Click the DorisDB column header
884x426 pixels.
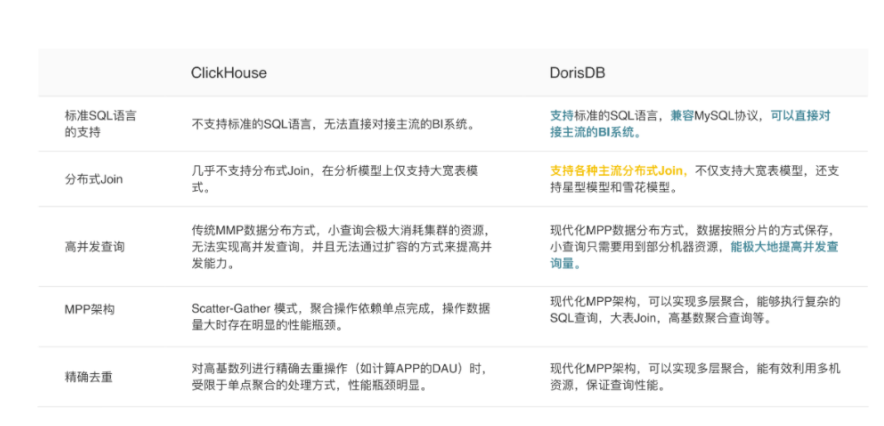click(577, 73)
